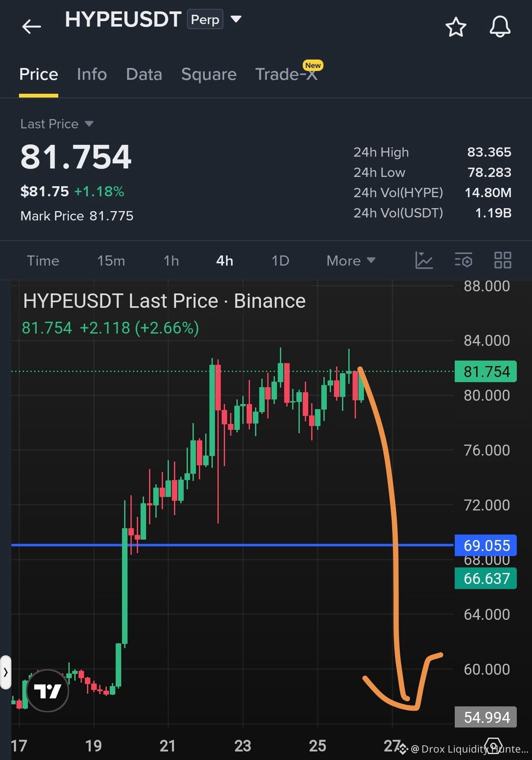The height and width of the screenshot is (760, 532).
Task: Switch to the Price tab
Action: [38, 74]
